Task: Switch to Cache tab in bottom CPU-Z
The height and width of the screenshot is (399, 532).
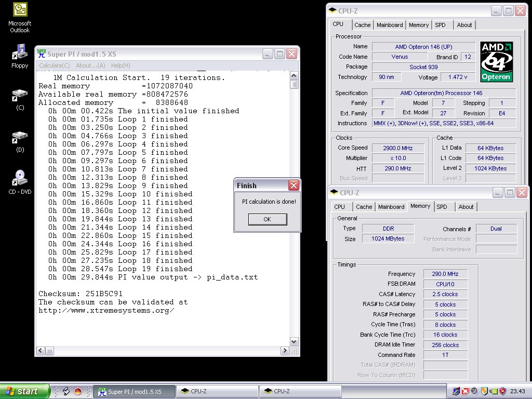Action: [364, 207]
